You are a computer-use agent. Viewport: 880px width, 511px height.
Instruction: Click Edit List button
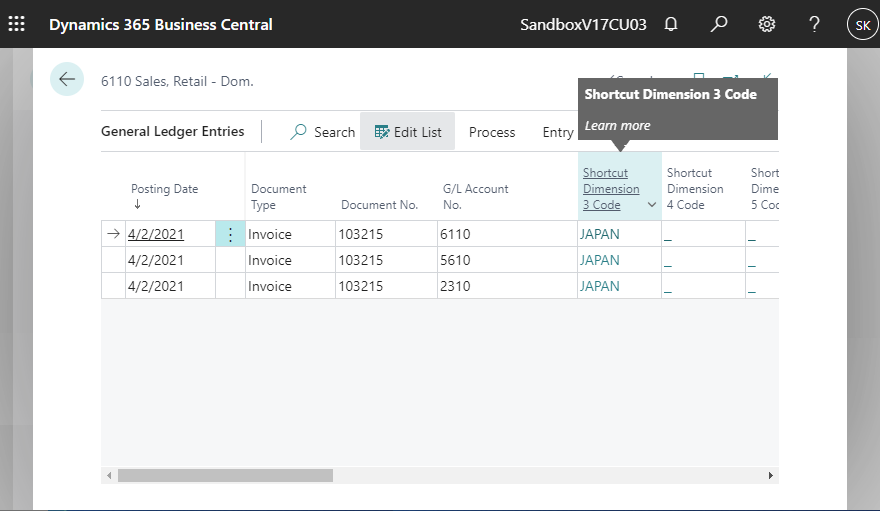[408, 132]
